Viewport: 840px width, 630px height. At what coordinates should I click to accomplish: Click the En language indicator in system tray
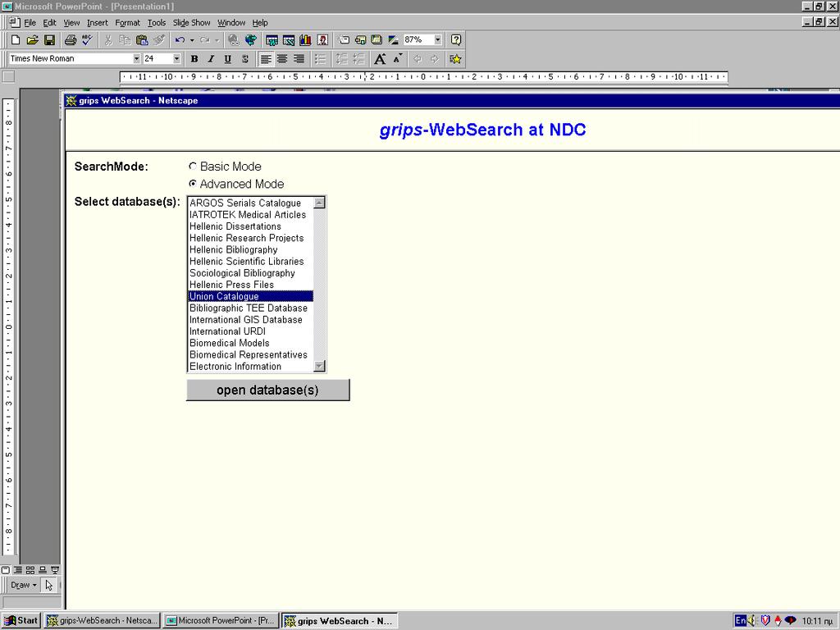click(x=741, y=620)
